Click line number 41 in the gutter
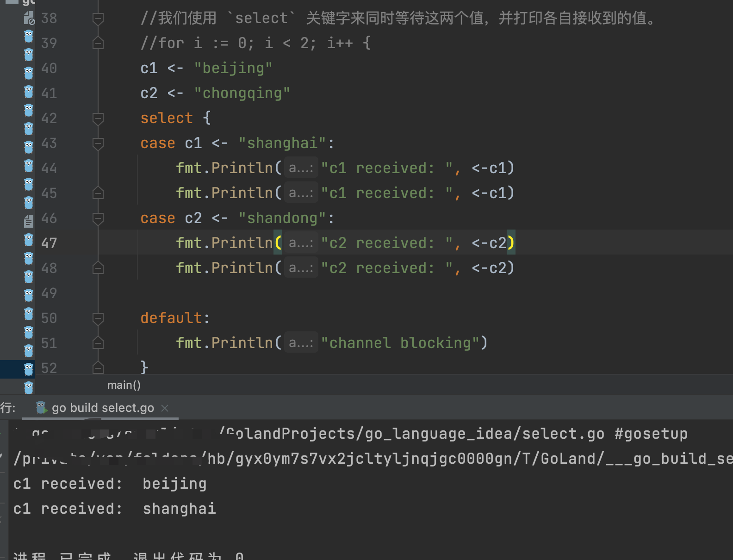The width and height of the screenshot is (733, 560). point(49,93)
